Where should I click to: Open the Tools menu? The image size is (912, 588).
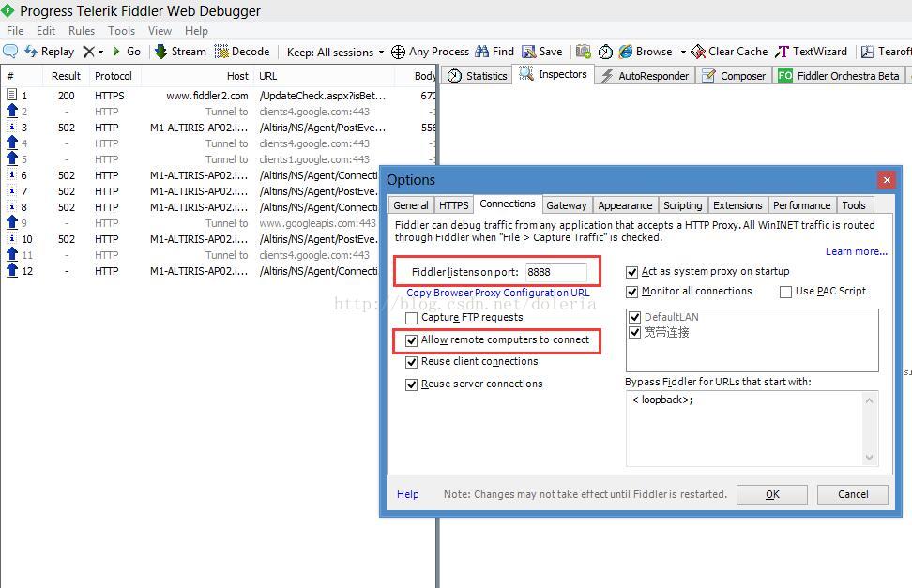(121, 30)
